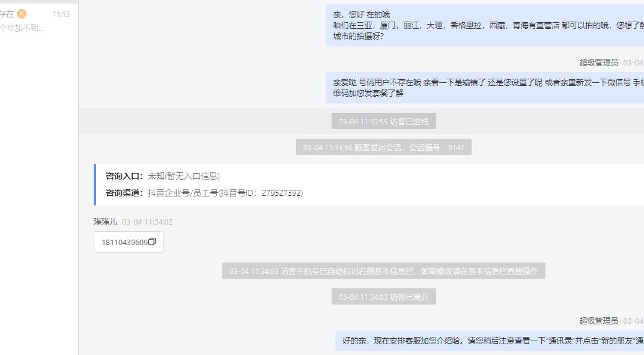Click the 03-04 11:34:02 message timestamp
The height and width of the screenshot is (355, 644).
(147, 222)
